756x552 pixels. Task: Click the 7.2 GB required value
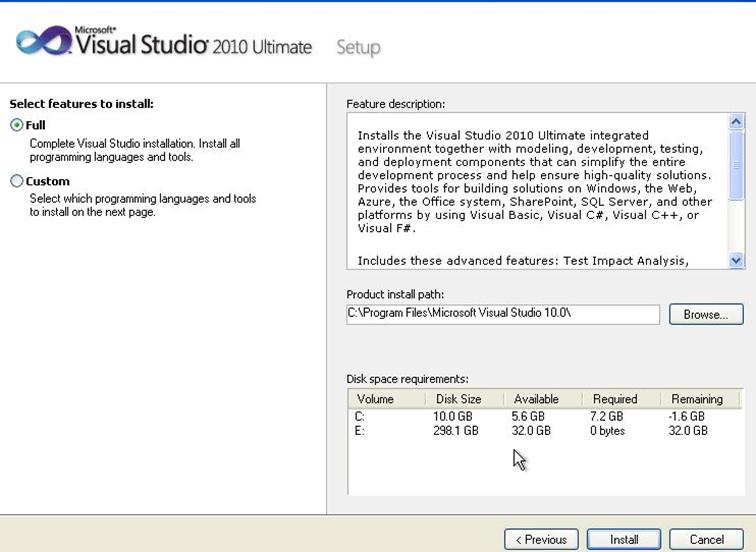[x=607, y=417]
